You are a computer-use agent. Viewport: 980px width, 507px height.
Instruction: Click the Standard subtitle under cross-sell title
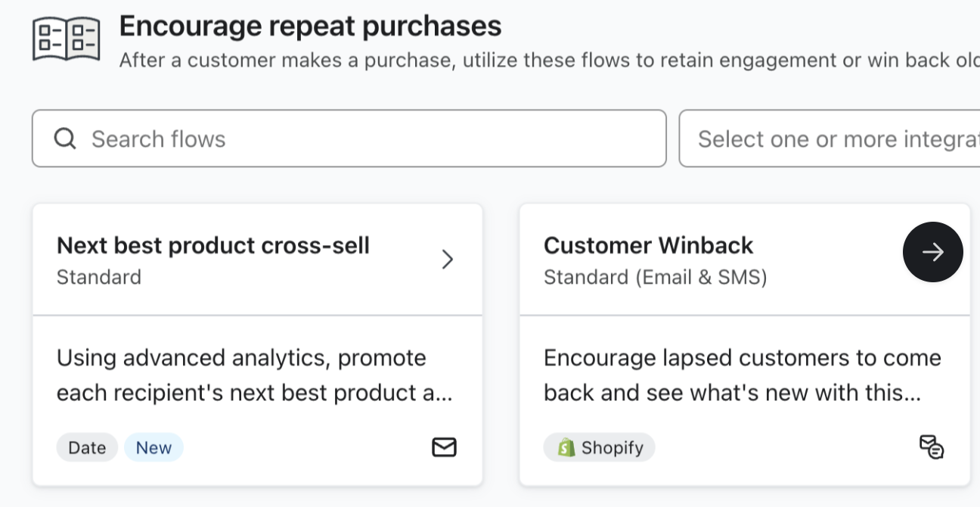point(99,277)
